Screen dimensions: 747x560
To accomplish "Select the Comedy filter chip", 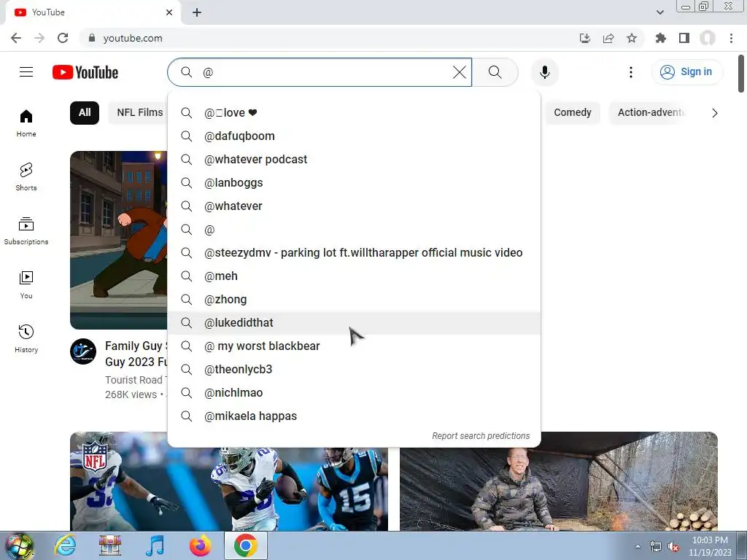I will 572,113.
